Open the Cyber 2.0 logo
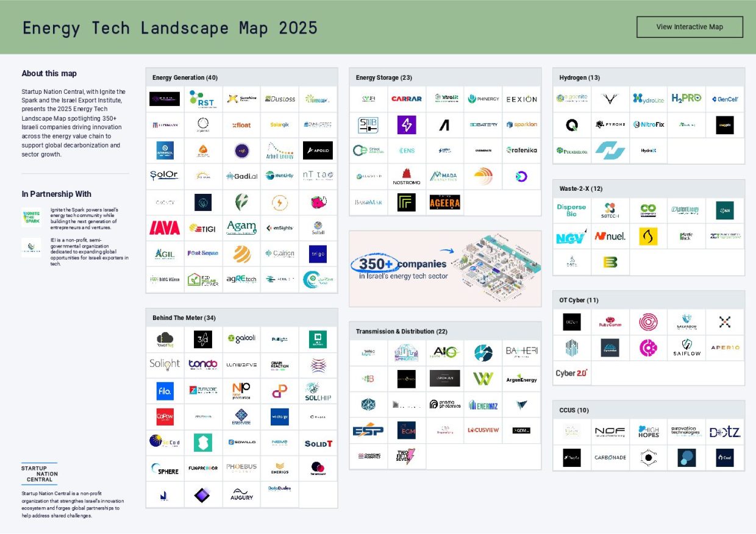The height and width of the screenshot is (534, 756). point(571,373)
